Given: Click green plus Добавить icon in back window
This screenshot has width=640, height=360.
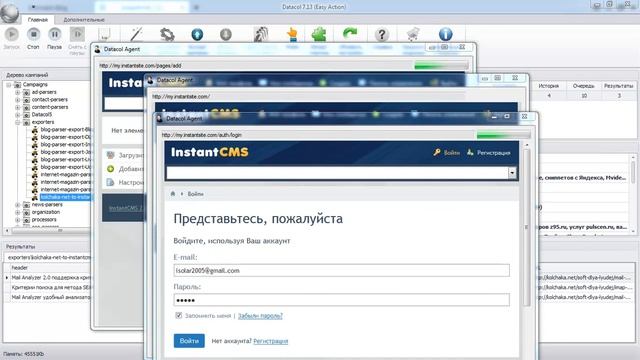Looking at the screenshot, I should click(x=111, y=169).
